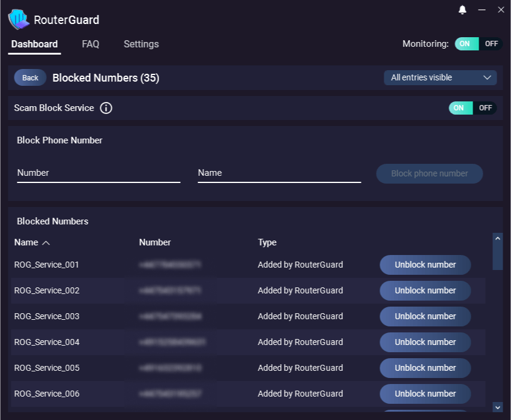The height and width of the screenshot is (420, 511).
Task: Open the 'All entries visible' dropdown
Action: tap(440, 77)
